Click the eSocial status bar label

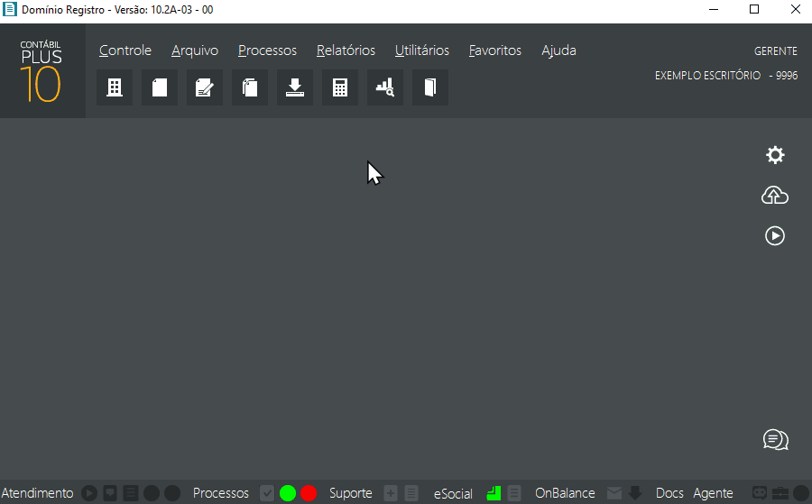coord(453,494)
